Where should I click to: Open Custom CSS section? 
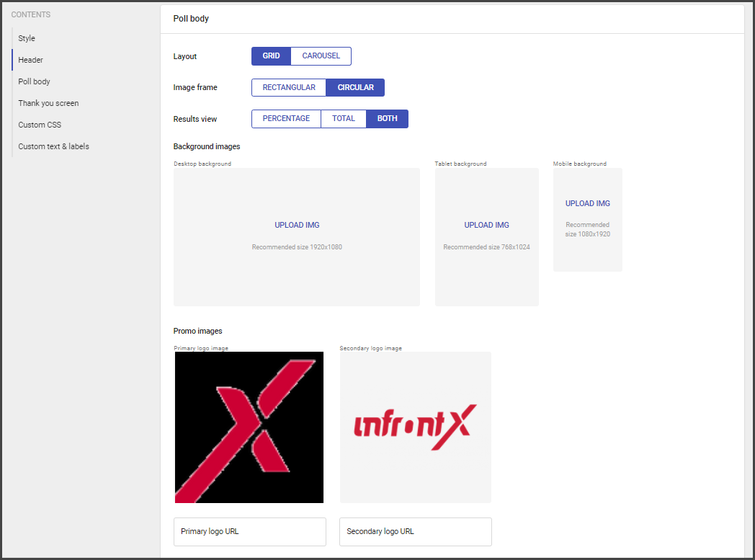[x=40, y=125]
